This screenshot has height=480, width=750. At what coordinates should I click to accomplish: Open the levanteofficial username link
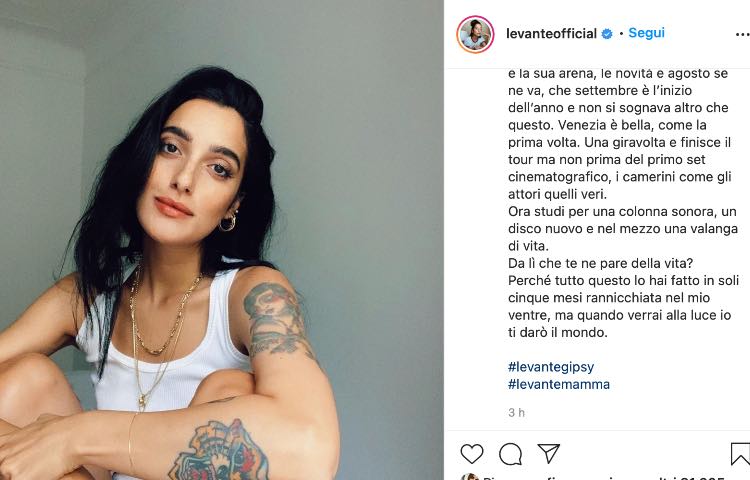[551, 33]
